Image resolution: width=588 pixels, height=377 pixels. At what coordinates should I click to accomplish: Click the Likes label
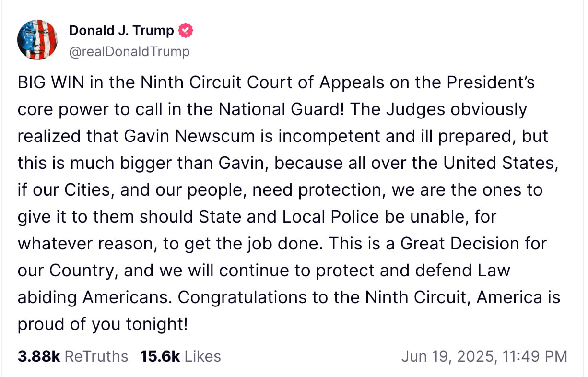[x=203, y=356]
